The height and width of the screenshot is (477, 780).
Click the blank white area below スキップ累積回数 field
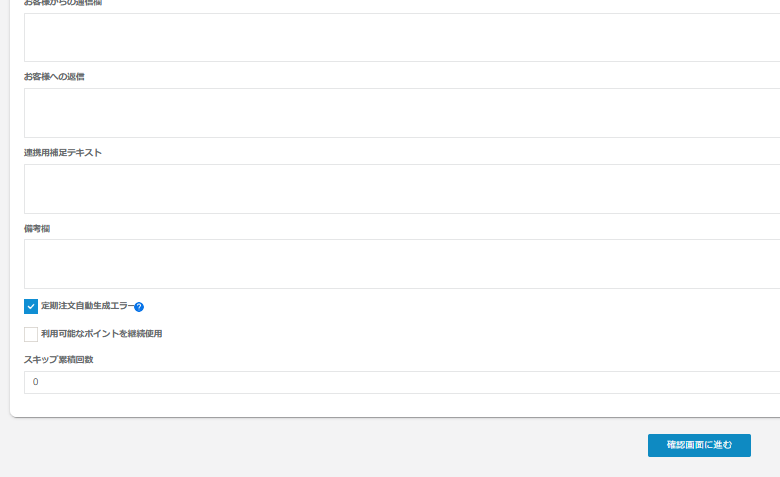coord(400,405)
